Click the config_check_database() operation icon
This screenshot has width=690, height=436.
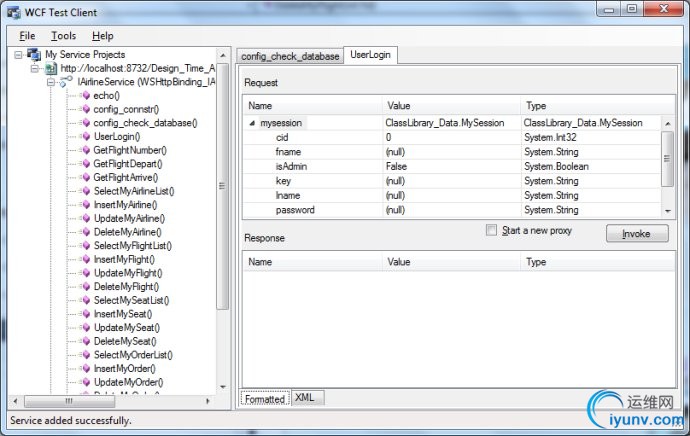[86, 123]
